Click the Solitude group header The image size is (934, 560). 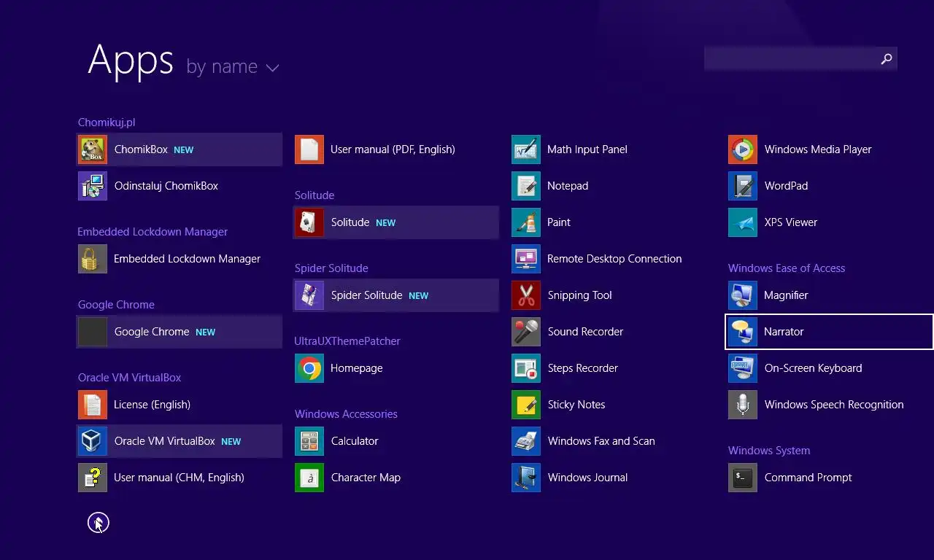pos(314,195)
